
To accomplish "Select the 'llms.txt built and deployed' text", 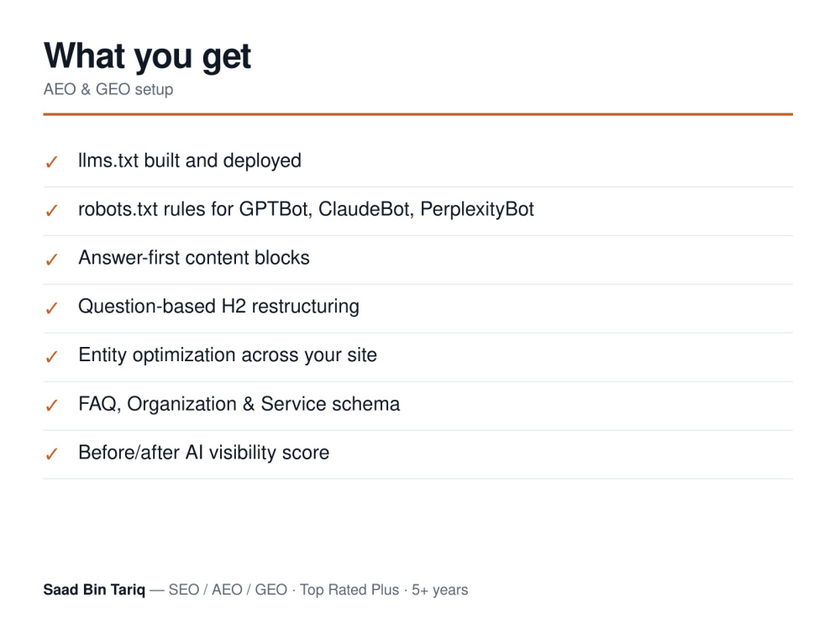I will (190, 160).
